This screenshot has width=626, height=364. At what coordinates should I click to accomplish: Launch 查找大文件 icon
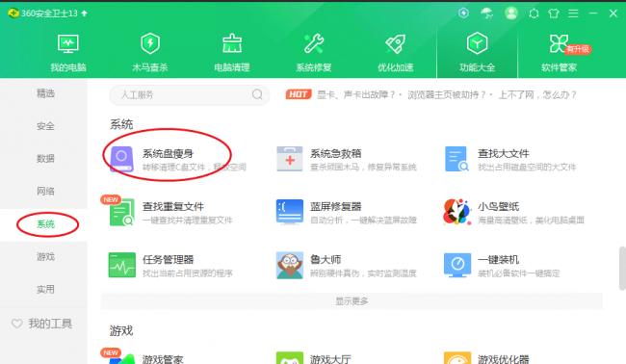click(456, 159)
